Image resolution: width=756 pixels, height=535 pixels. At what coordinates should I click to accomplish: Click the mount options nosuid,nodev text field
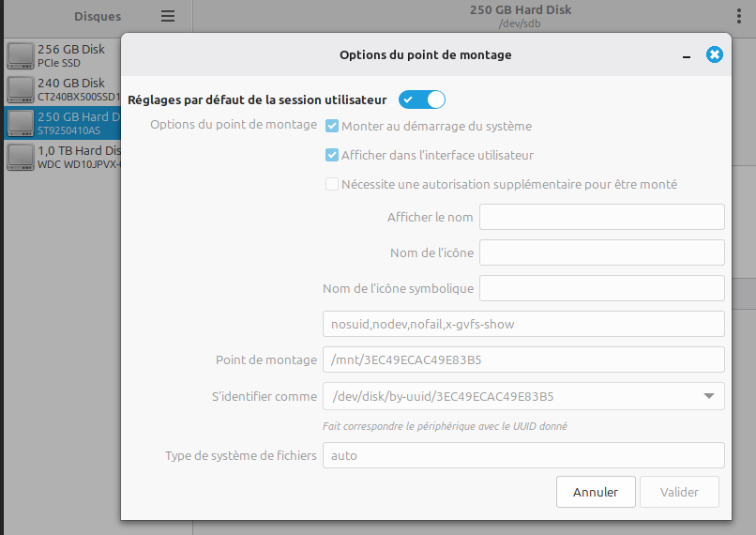tap(522, 324)
